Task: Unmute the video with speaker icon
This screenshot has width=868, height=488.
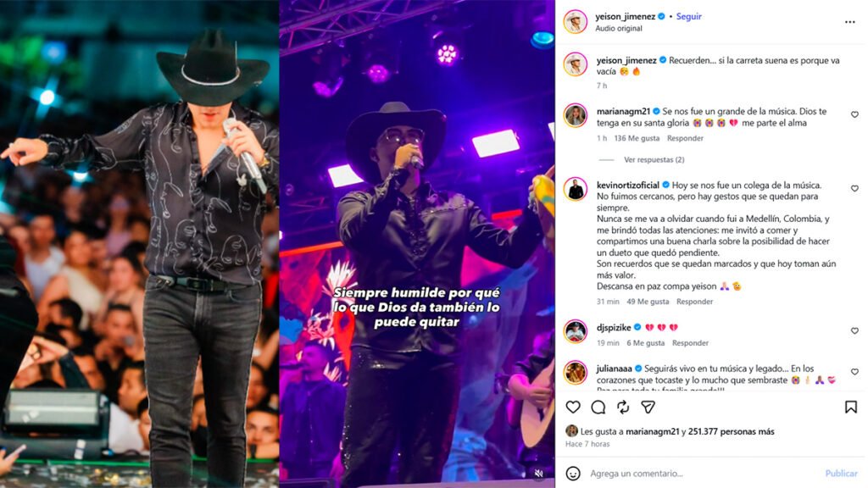Action: (538, 473)
